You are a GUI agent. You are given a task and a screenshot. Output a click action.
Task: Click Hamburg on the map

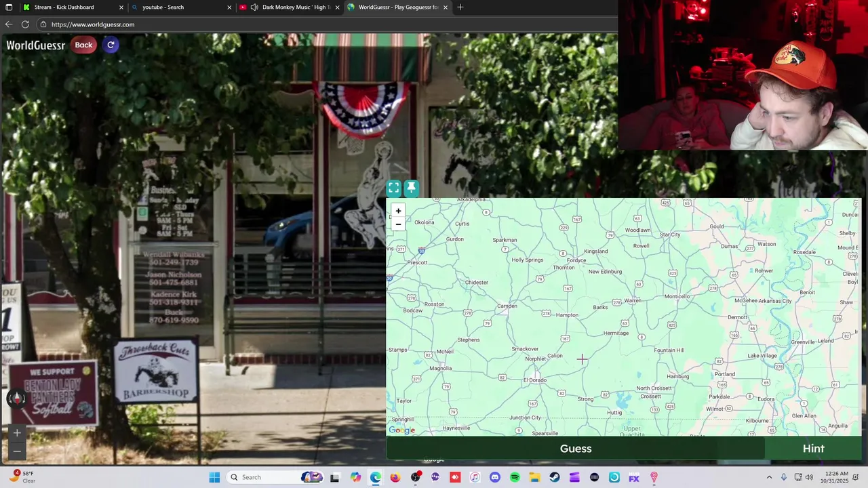pos(678,377)
